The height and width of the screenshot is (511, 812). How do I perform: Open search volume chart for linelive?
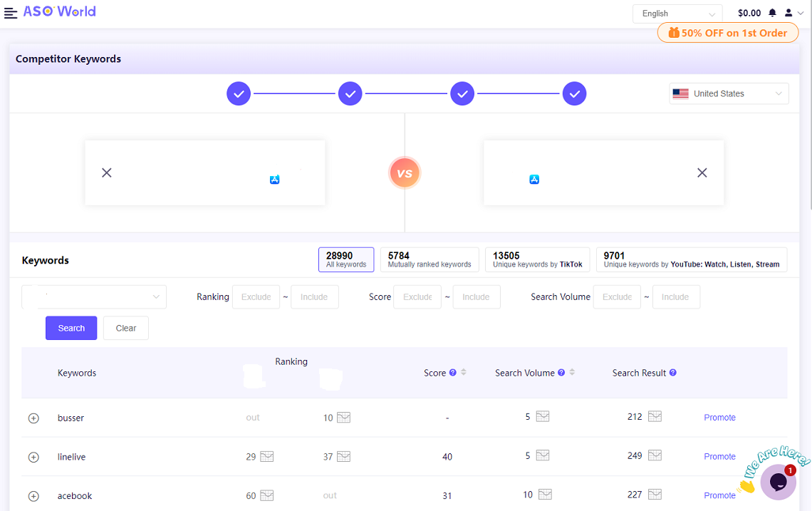tap(542, 455)
